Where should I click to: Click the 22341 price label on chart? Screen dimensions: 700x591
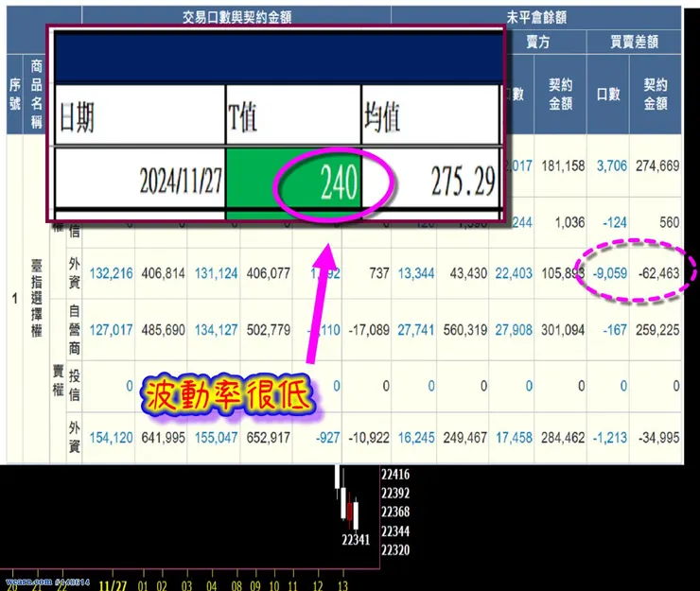click(356, 540)
